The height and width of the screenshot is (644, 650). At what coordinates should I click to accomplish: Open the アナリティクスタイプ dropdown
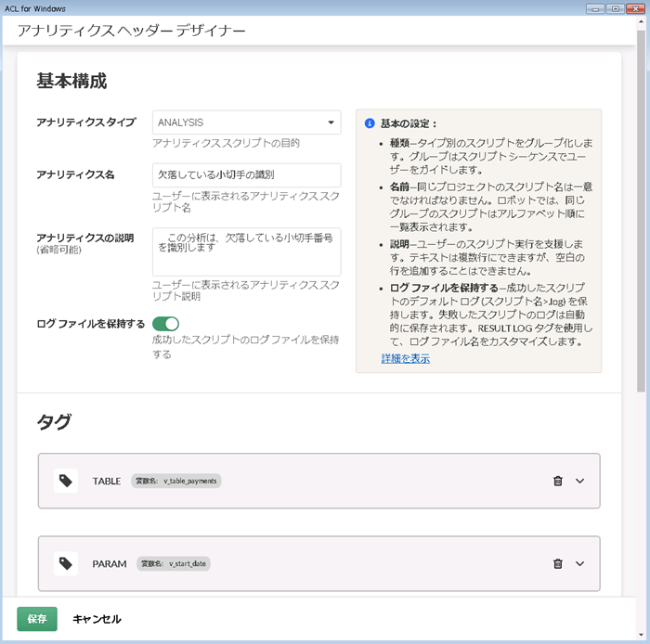point(246,122)
